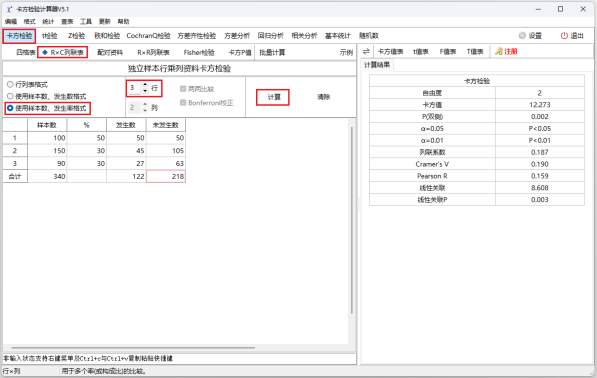Switch to the CochranQ检验 tab

148,36
